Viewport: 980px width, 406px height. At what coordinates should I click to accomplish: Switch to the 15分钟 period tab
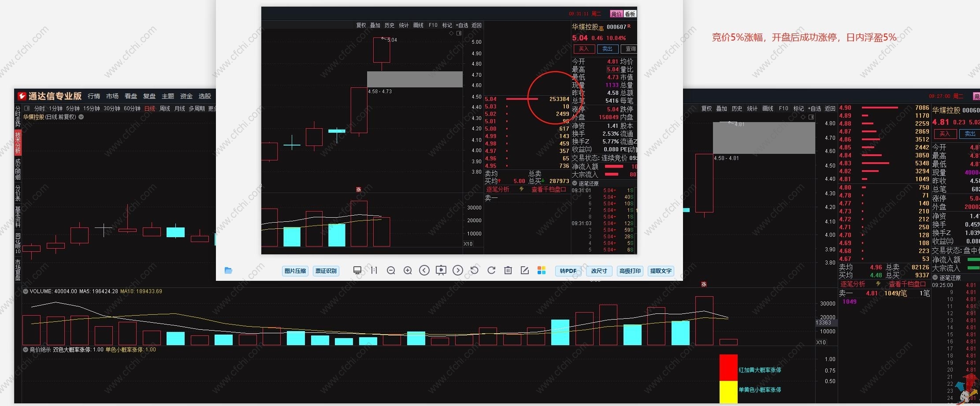tap(92, 108)
